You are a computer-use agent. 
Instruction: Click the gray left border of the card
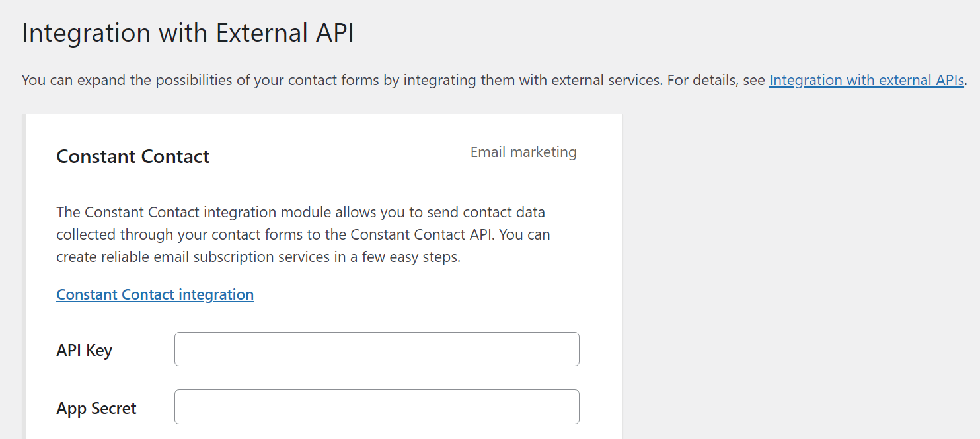[x=24, y=277]
